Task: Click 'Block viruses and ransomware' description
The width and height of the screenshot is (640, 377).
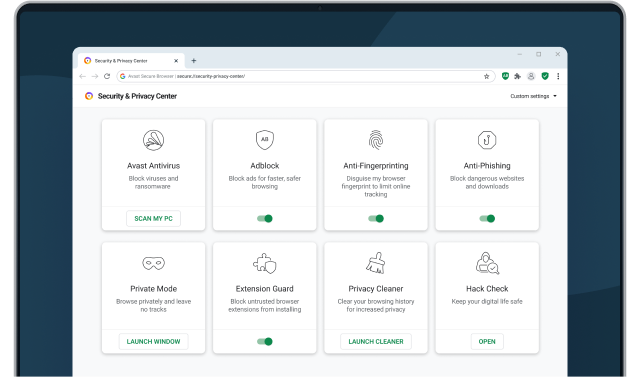Action: point(153,182)
